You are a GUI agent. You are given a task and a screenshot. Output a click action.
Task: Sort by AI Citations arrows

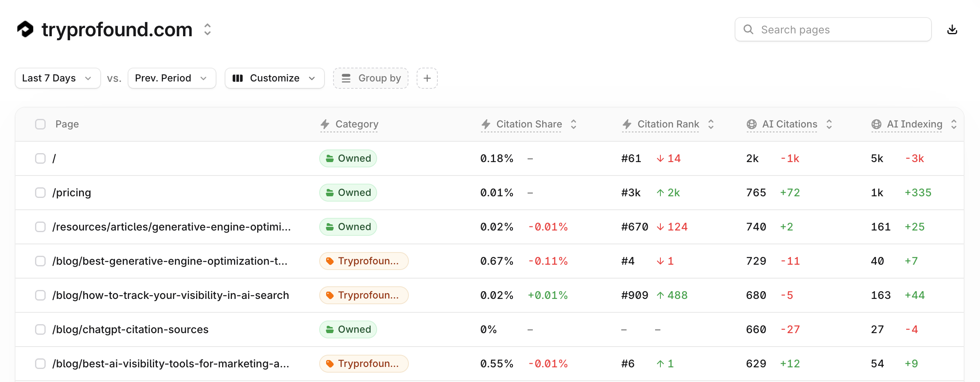tap(829, 124)
